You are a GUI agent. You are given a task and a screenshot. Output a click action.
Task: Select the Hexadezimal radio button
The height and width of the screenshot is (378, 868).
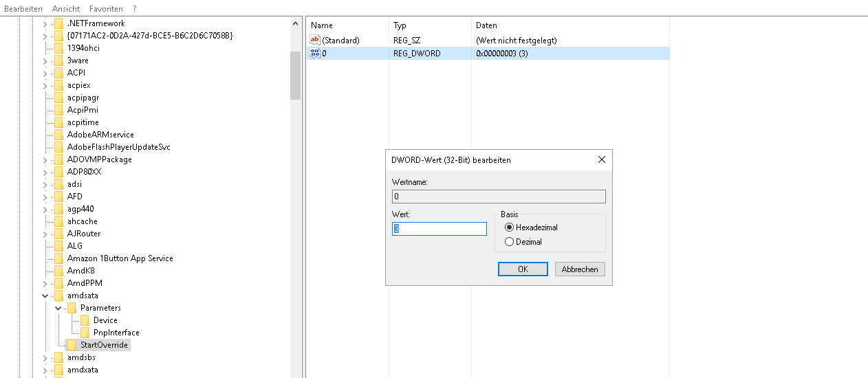(x=510, y=227)
